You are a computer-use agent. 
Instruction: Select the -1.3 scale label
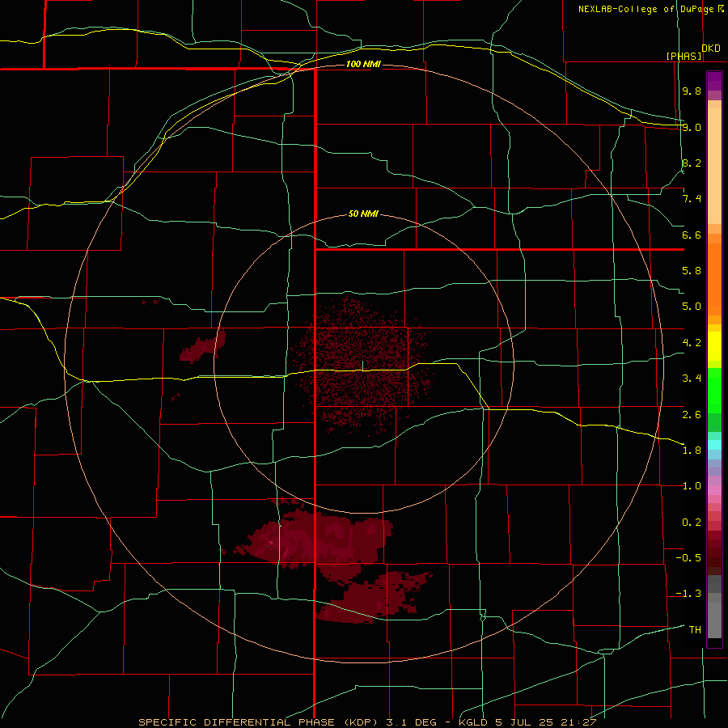pyautogui.click(x=688, y=594)
